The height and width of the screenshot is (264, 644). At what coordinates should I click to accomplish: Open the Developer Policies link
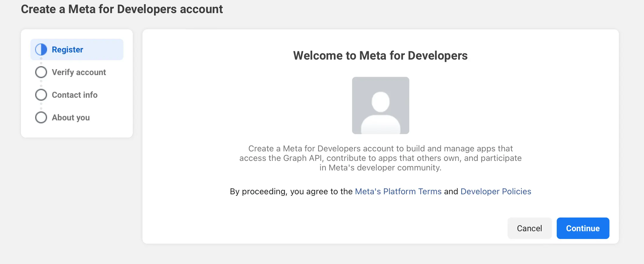coord(496,191)
